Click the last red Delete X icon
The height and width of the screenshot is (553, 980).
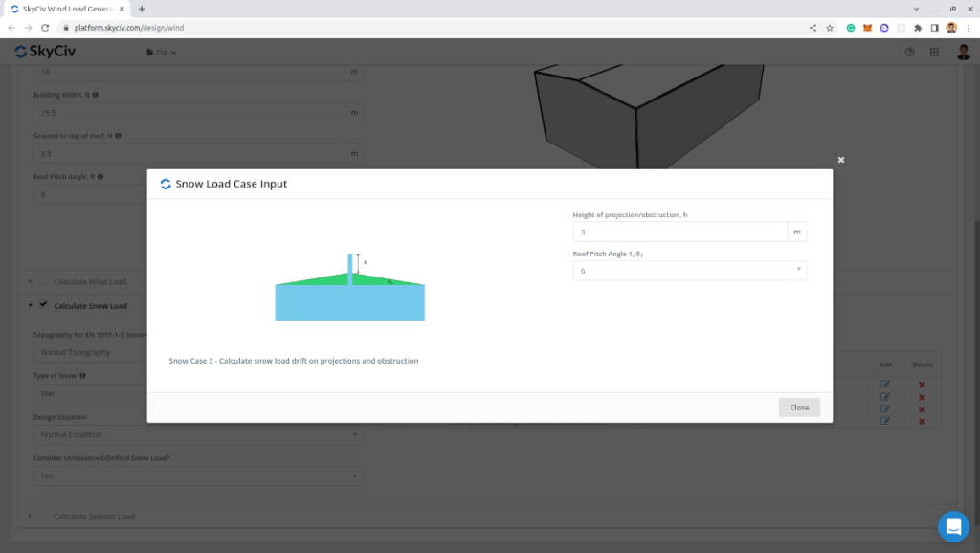[x=922, y=421]
